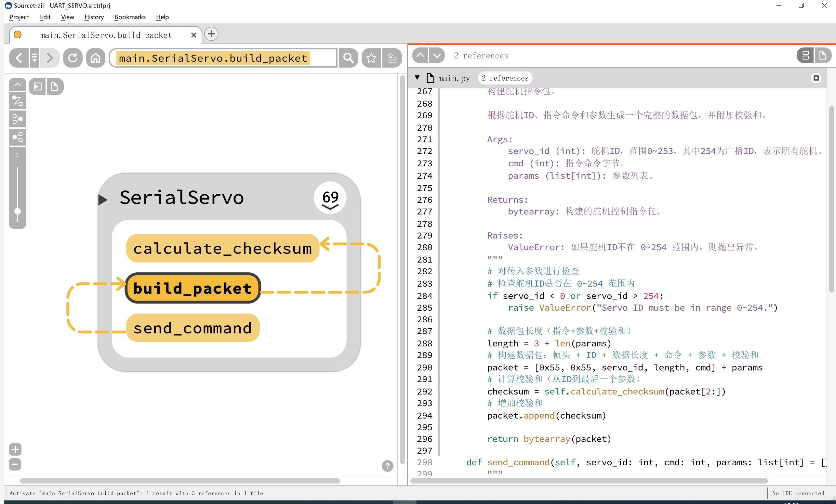Image resolution: width=836 pixels, height=504 pixels.
Task: Bookmark the active symbol with the star
Action: click(371, 58)
